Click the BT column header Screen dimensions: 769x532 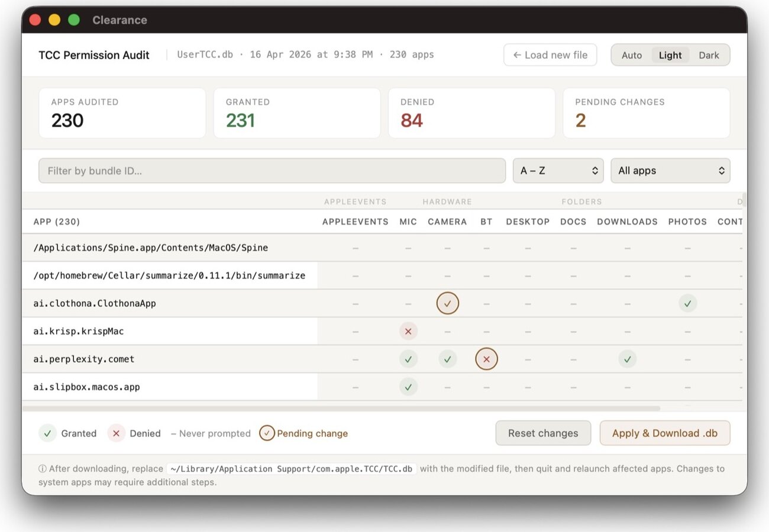pos(486,222)
